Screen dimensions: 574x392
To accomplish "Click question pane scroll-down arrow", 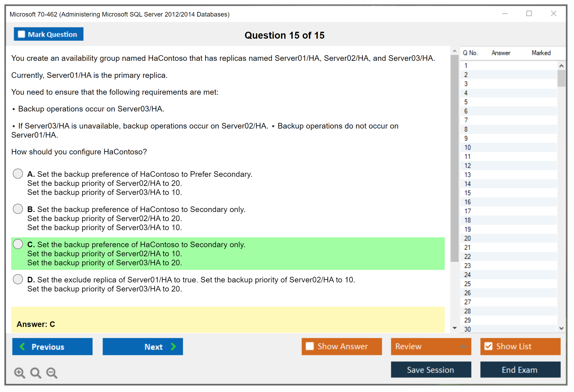I will pyautogui.click(x=455, y=328).
